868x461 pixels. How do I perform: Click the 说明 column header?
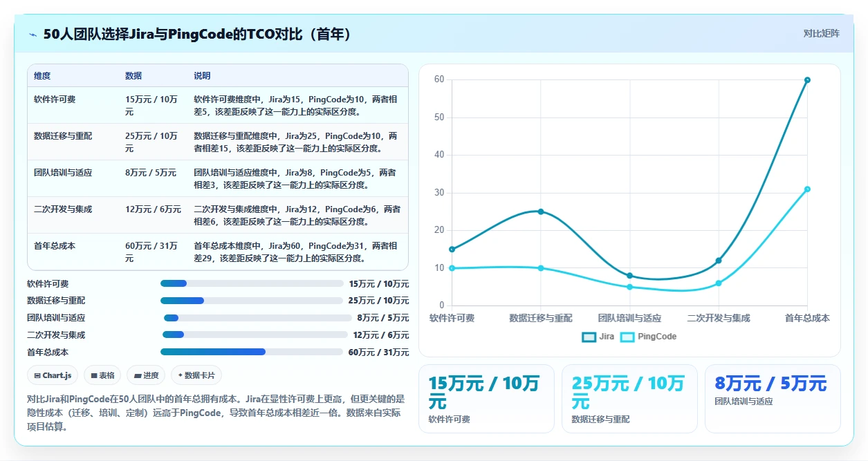click(x=202, y=76)
